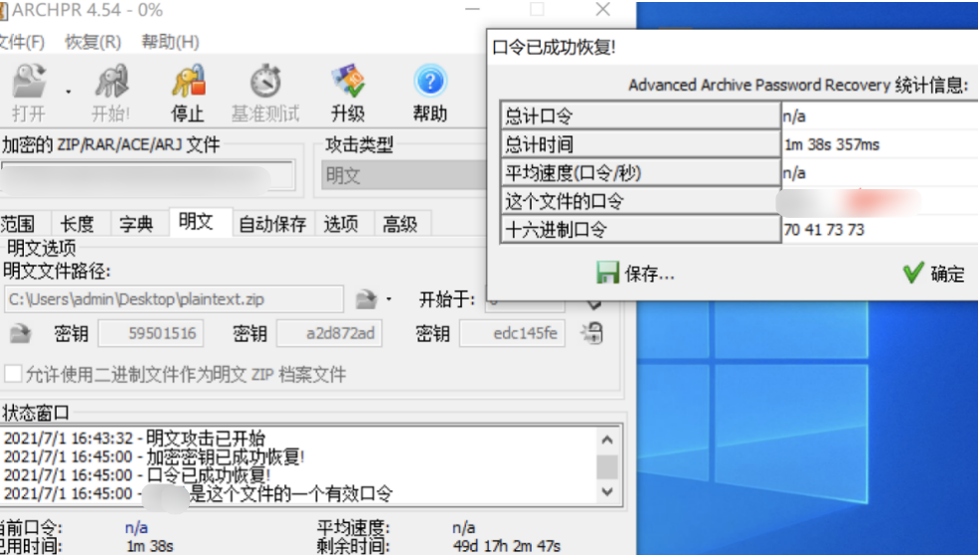
Task: Open the 恢复(R) menu
Action: [x=92, y=42]
